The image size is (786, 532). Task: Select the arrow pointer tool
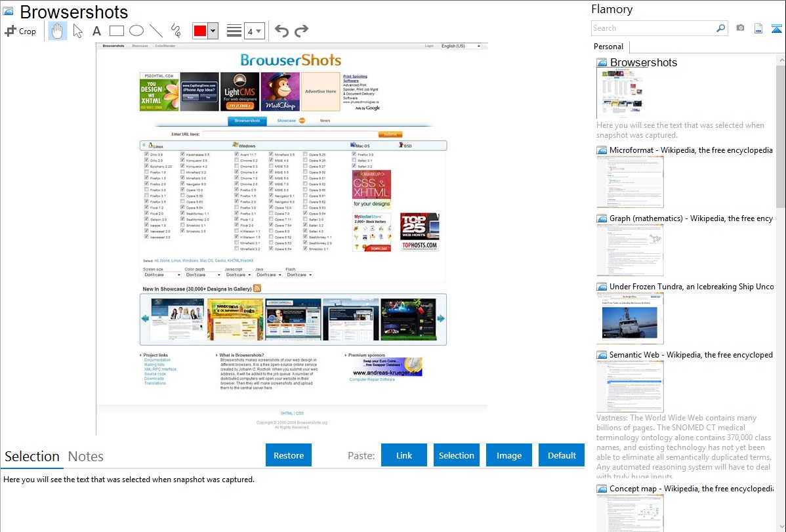[77, 31]
